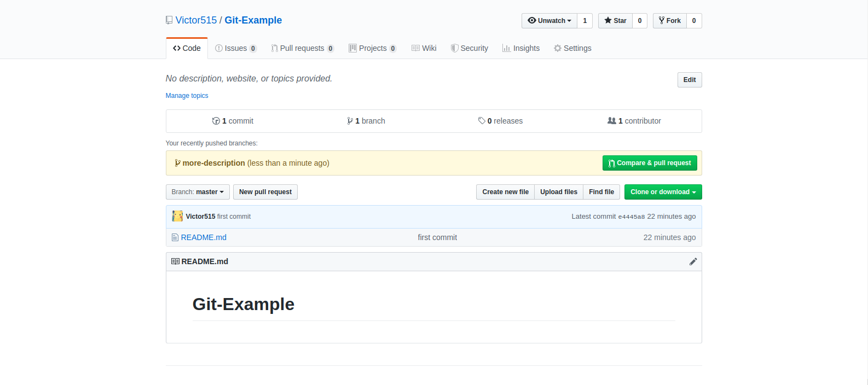Open the Victor515 owner profile link
This screenshot has height=385, width=868.
point(196,20)
